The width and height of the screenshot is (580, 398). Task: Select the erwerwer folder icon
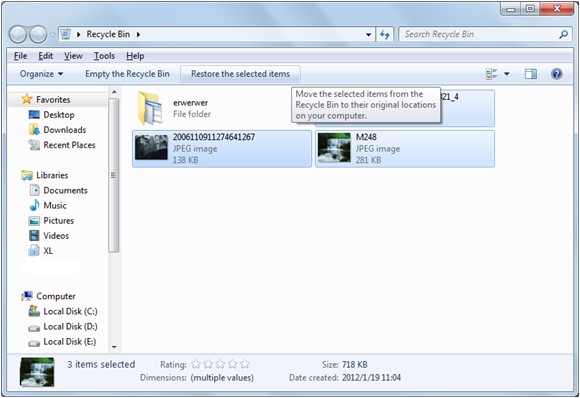click(150, 108)
